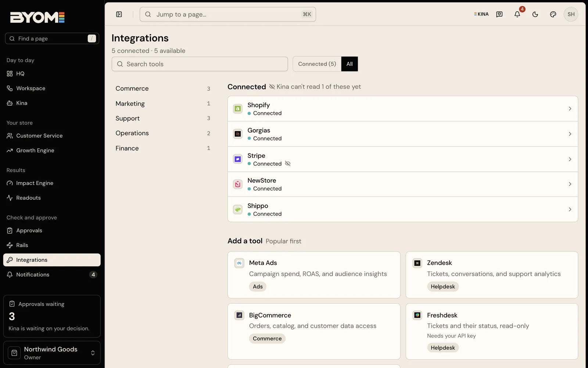The image size is (588, 368).
Task: Open Approvals page
Action: (52, 231)
